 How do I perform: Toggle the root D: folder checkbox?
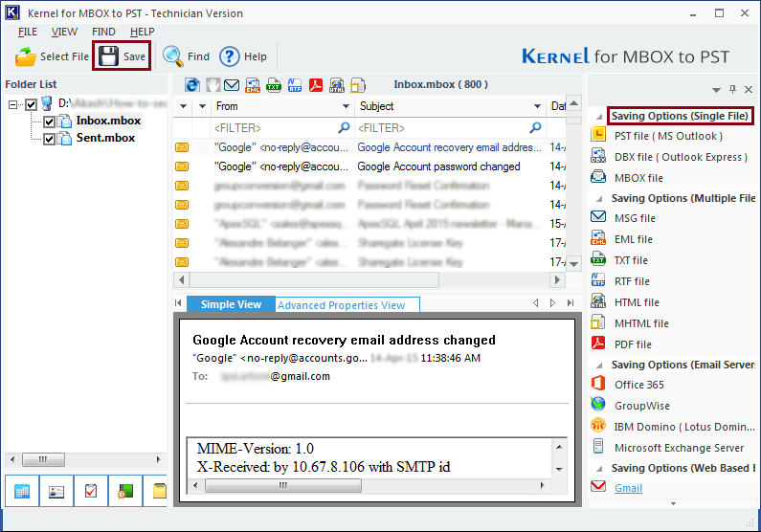[31, 104]
